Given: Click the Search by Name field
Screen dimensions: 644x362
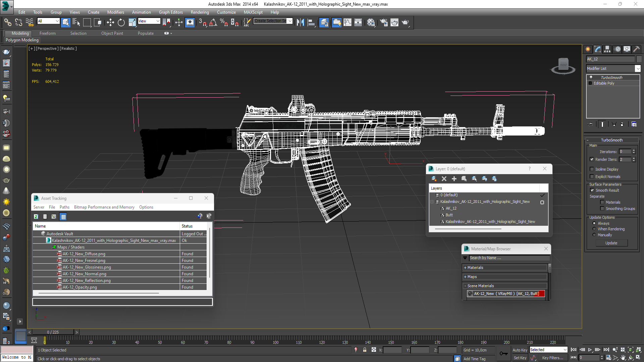Looking at the screenshot, I should coord(509,258).
